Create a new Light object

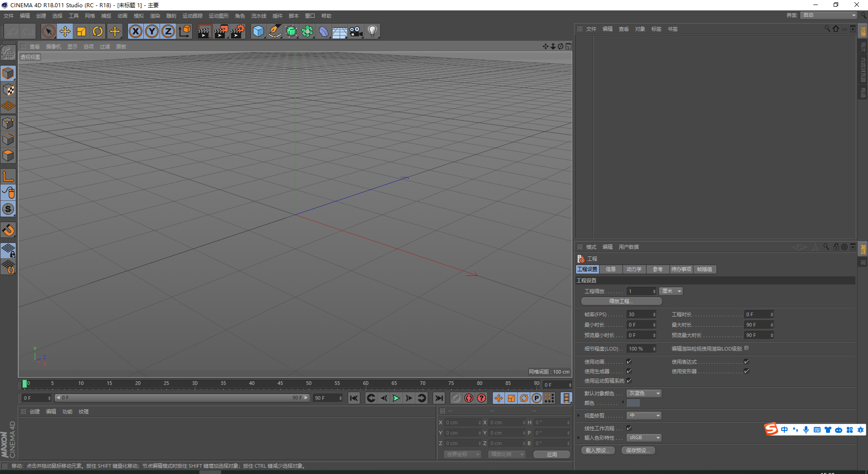click(372, 31)
